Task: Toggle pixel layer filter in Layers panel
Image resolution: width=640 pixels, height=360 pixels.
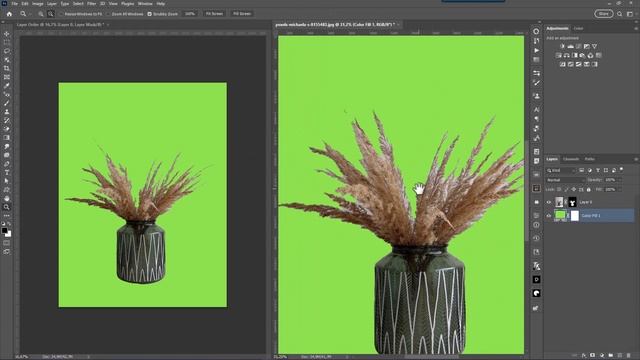Action: [x=582, y=170]
